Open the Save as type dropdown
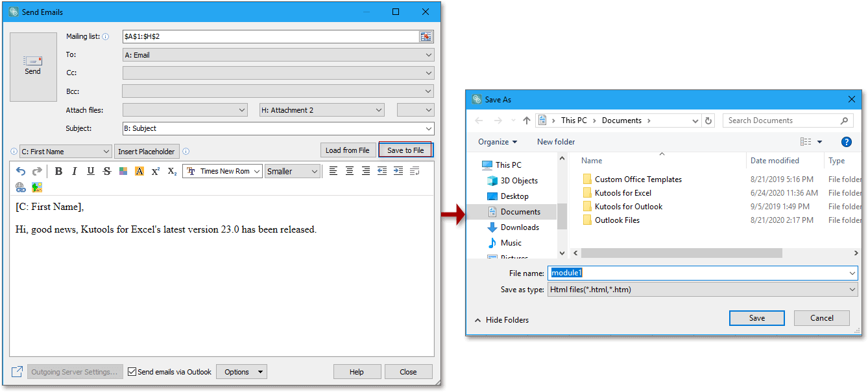Screen dimensions: 868x392 pyautogui.click(x=702, y=289)
